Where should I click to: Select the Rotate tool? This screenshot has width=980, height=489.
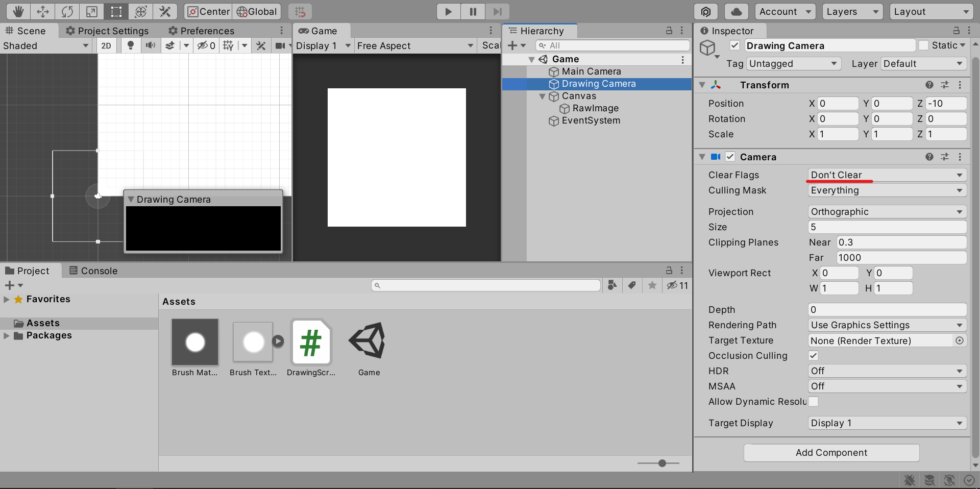point(67,11)
